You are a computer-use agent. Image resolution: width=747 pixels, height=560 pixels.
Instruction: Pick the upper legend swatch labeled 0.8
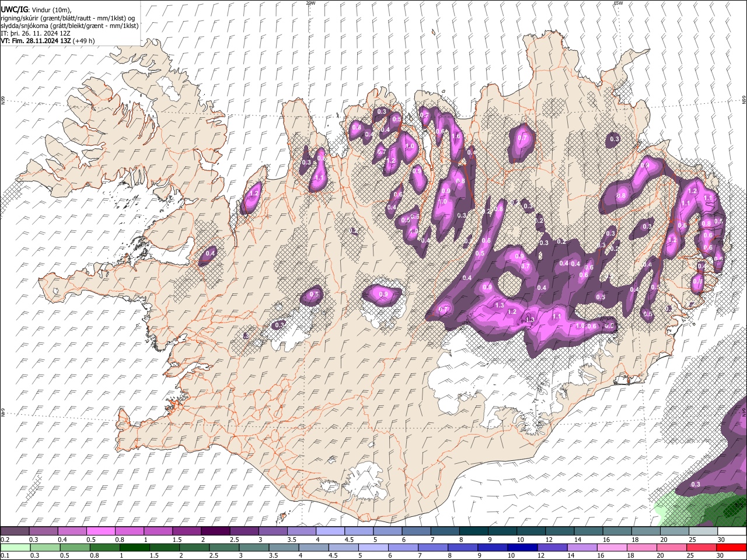pyautogui.click(x=129, y=531)
